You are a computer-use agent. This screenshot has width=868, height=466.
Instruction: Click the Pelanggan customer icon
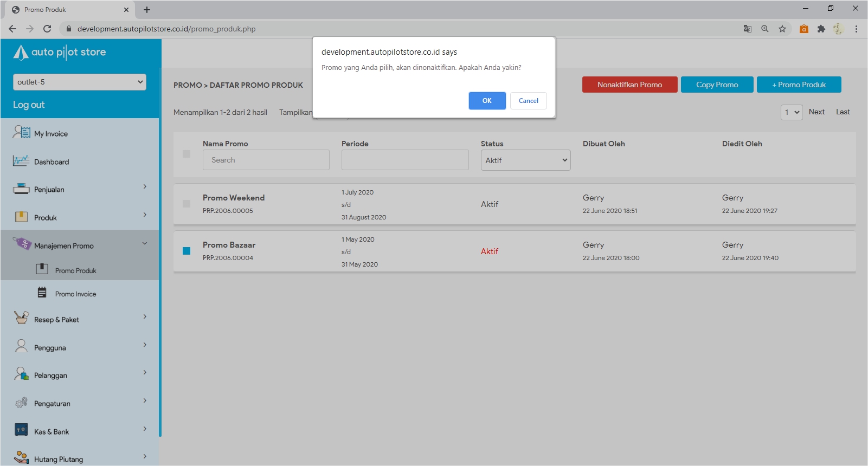click(x=21, y=374)
